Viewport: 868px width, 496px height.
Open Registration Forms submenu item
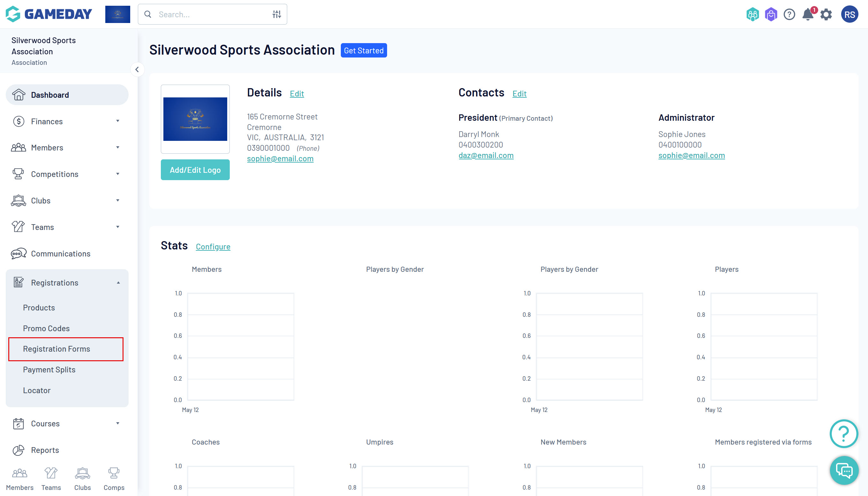(56, 349)
